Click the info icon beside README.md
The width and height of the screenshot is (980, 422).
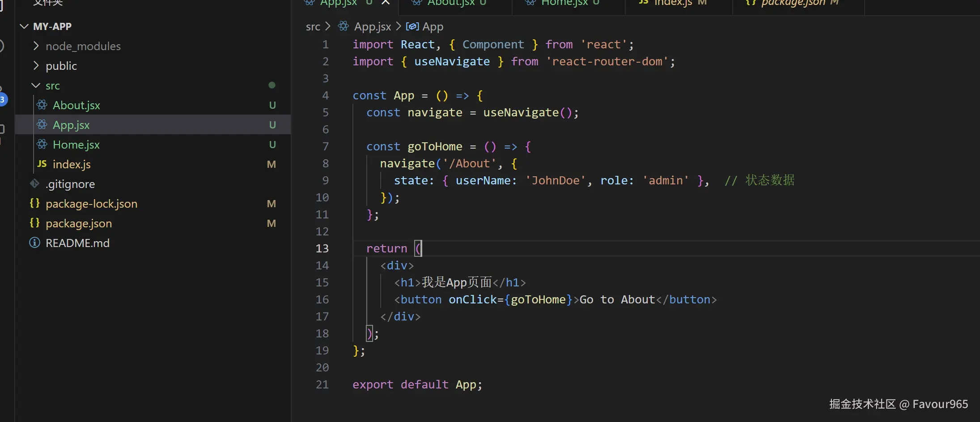(34, 243)
